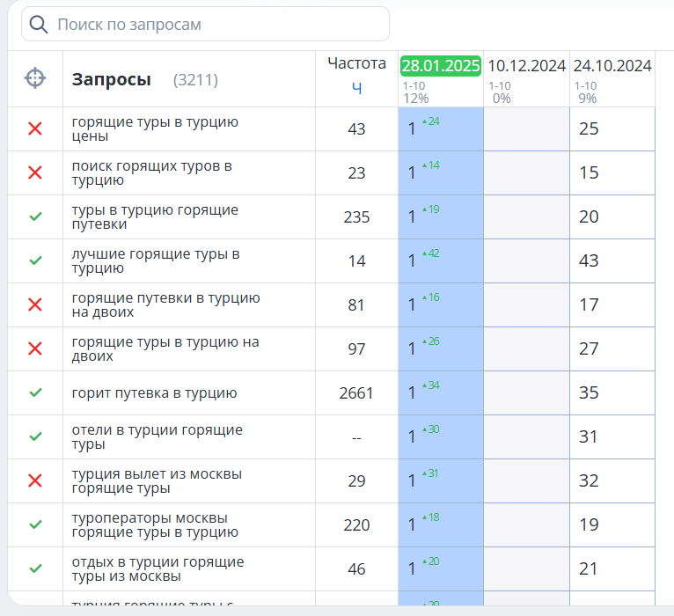Open query туры в турцию горящие путевки
Image resolution: width=674 pixels, height=616 pixels.
pyautogui.click(x=155, y=216)
